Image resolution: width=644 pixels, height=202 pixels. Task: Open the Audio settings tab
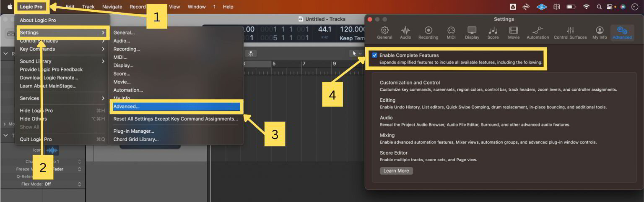point(405,33)
